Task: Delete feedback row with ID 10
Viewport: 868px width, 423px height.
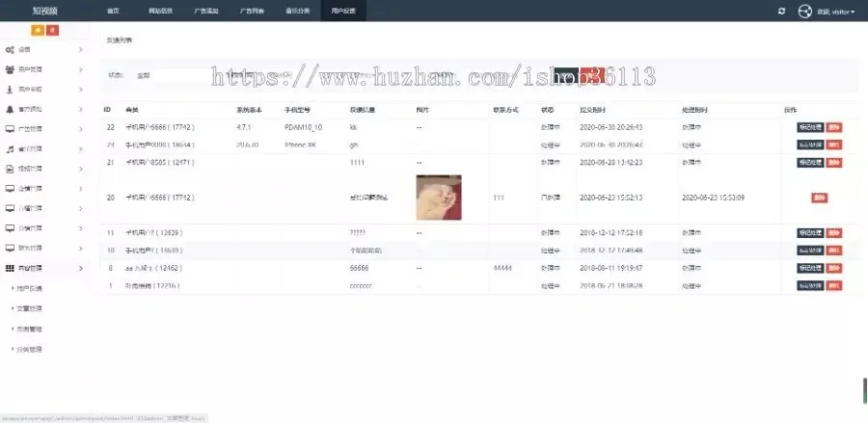Action: click(834, 251)
